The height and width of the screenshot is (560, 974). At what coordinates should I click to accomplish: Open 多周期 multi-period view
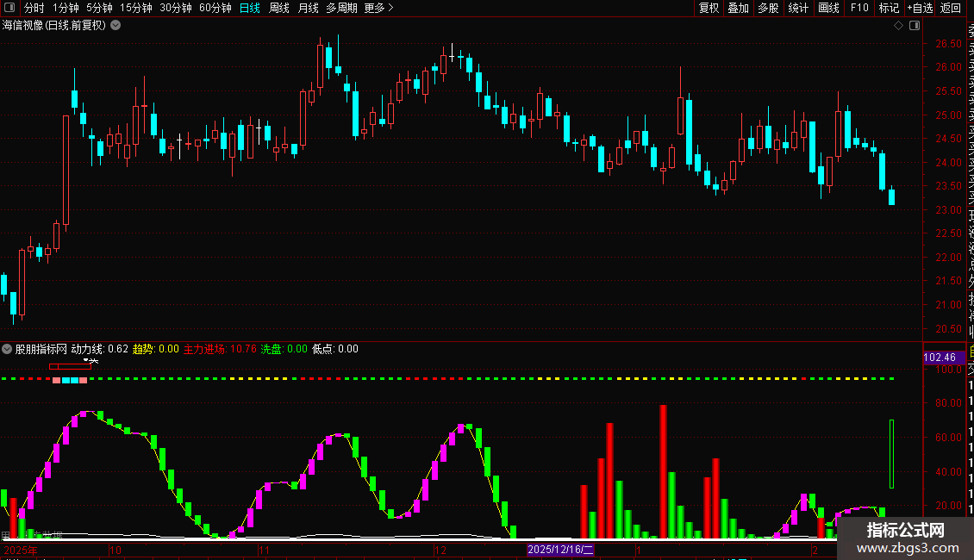pyautogui.click(x=341, y=8)
